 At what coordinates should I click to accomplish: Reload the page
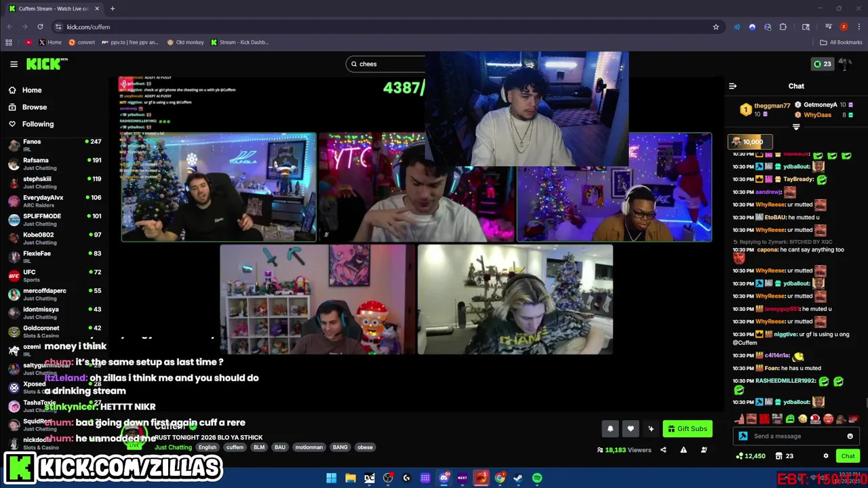click(x=40, y=26)
